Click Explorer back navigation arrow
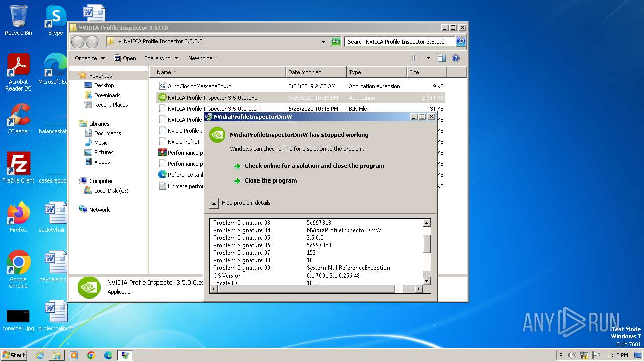 pos(78,42)
